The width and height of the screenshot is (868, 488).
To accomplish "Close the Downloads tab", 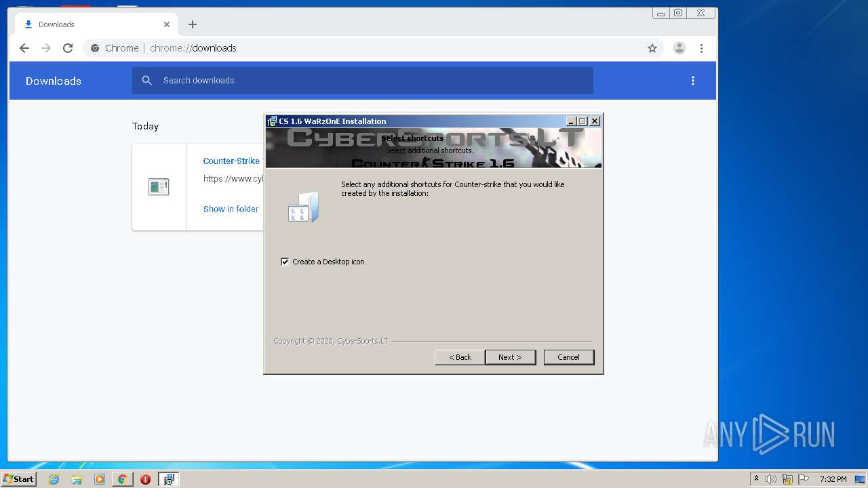I will (167, 24).
